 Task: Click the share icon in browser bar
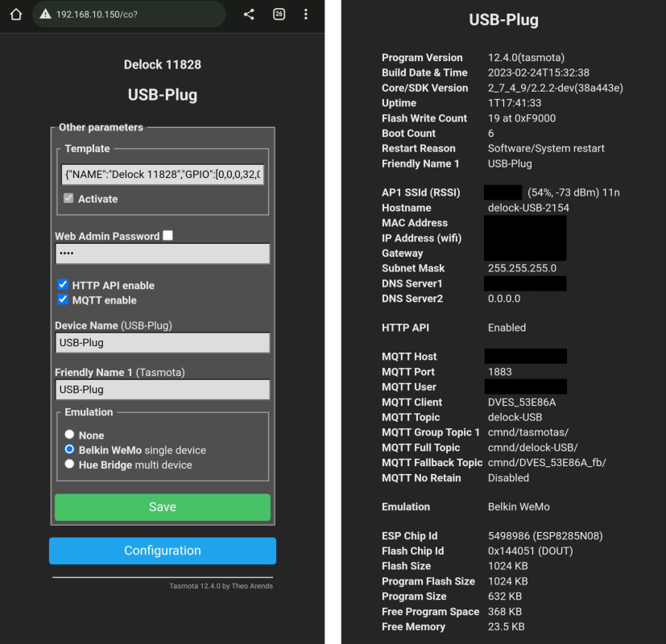[x=249, y=14]
